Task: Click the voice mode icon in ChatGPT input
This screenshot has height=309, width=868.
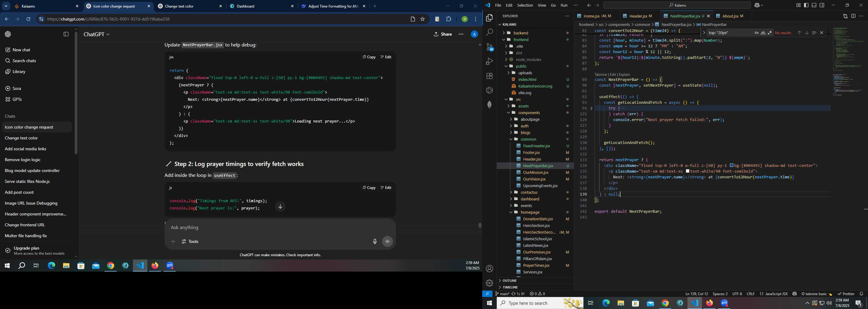Action: click(388, 241)
